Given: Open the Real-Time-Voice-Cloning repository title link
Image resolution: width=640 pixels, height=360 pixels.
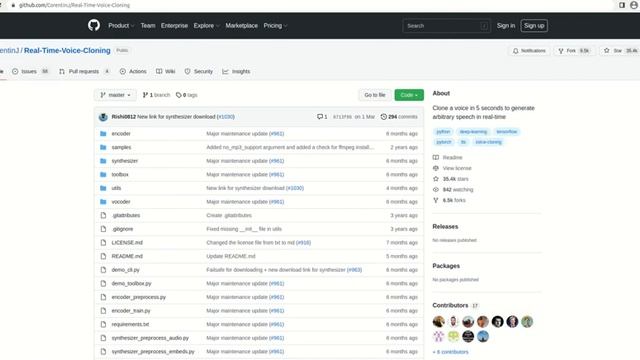Looking at the screenshot, I should tap(67, 50).
